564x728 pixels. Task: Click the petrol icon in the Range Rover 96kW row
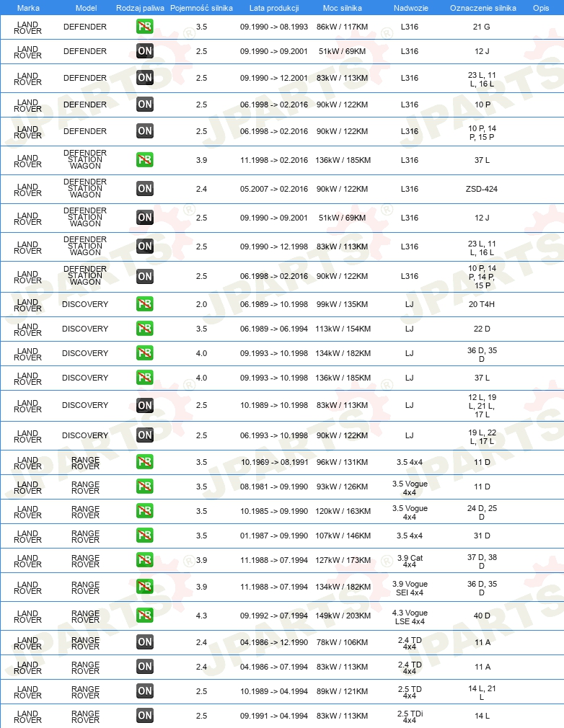[x=144, y=462]
